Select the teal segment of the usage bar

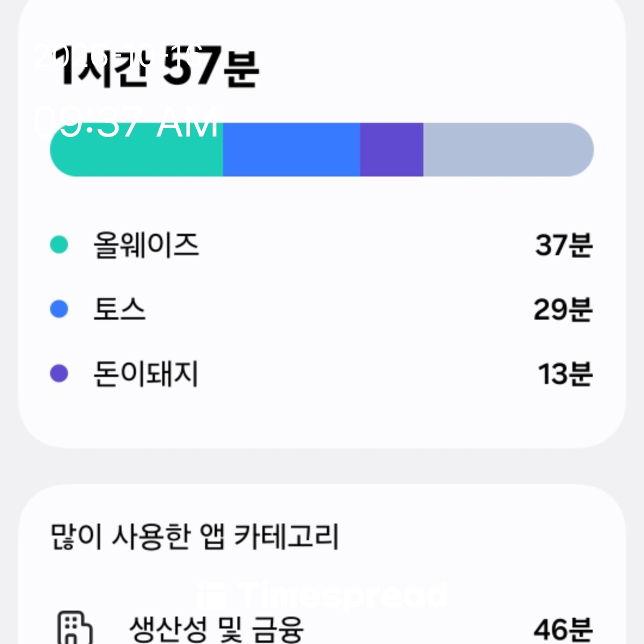click(137, 150)
